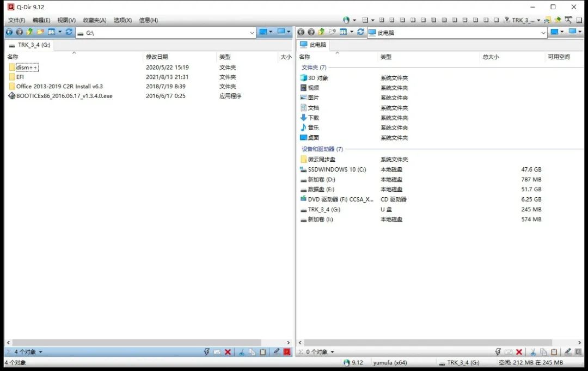588x371 pixels.
Task: Click the Back navigation arrow in the right pane
Action: pos(301,32)
